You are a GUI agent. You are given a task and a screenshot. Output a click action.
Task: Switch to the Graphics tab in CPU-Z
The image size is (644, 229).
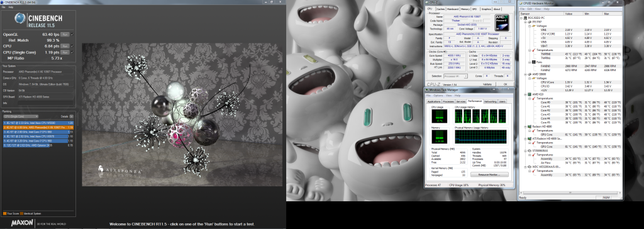click(486, 9)
